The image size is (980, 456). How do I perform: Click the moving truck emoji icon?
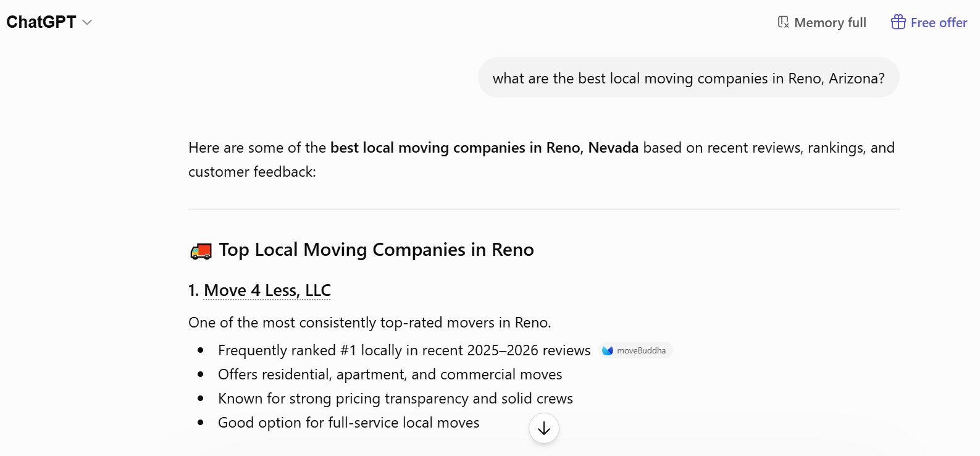tap(201, 250)
